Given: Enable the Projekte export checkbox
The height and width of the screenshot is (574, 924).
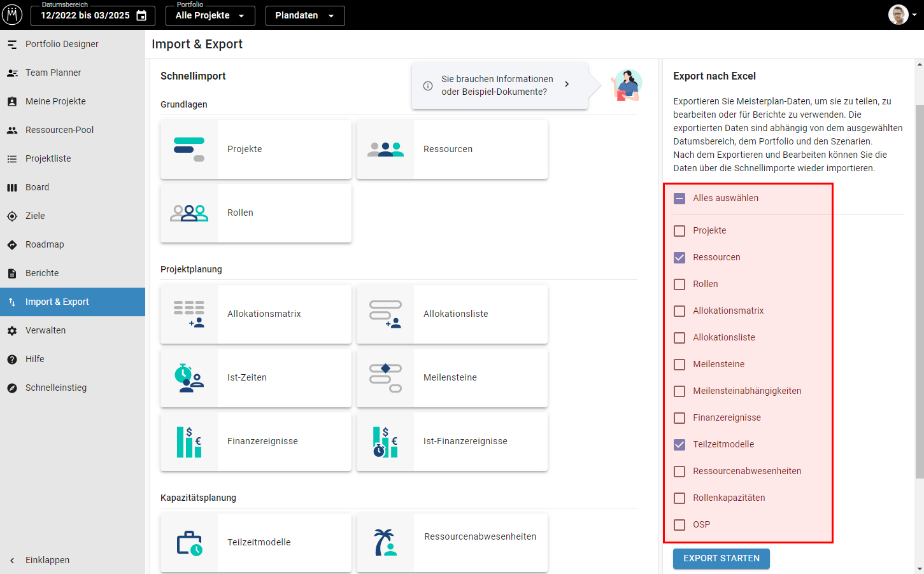Looking at the screenshot, I should point(679,231).
